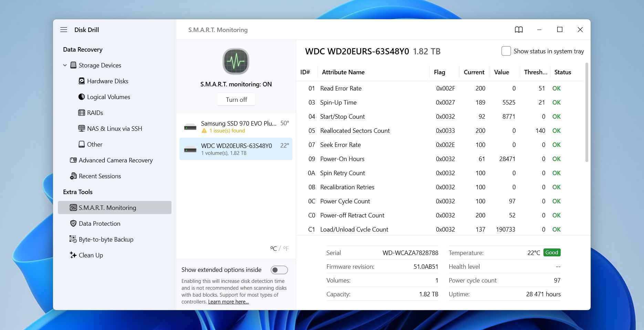644x330 pixels.
Task: Open Logical Volumes in the sidebar
Action: click(108, 97)
